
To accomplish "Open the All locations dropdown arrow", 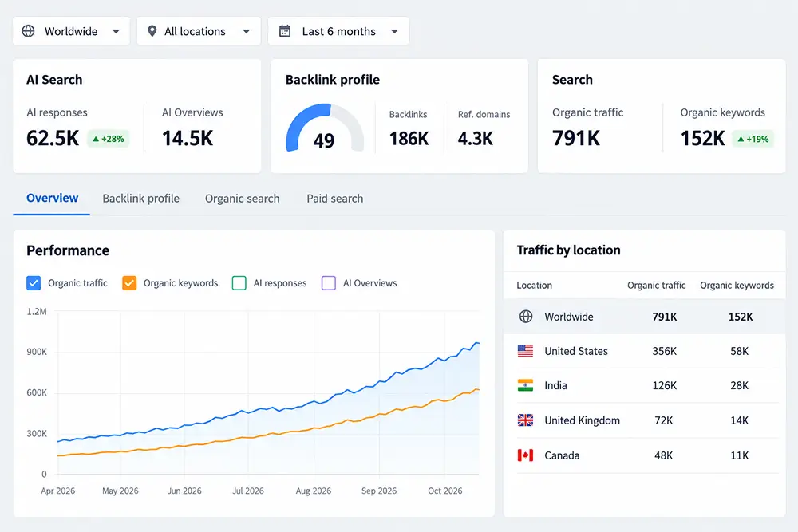I will pos(247,32).
